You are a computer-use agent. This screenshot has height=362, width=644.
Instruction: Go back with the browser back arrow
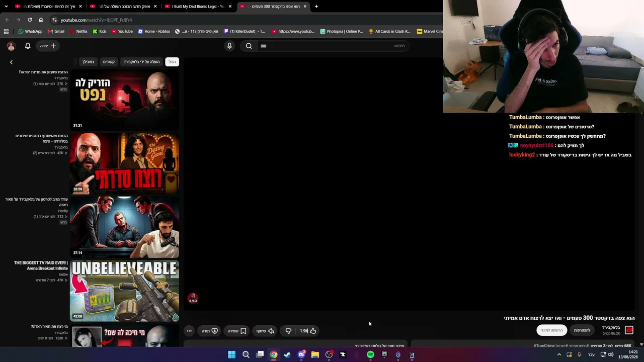(7, 20)
